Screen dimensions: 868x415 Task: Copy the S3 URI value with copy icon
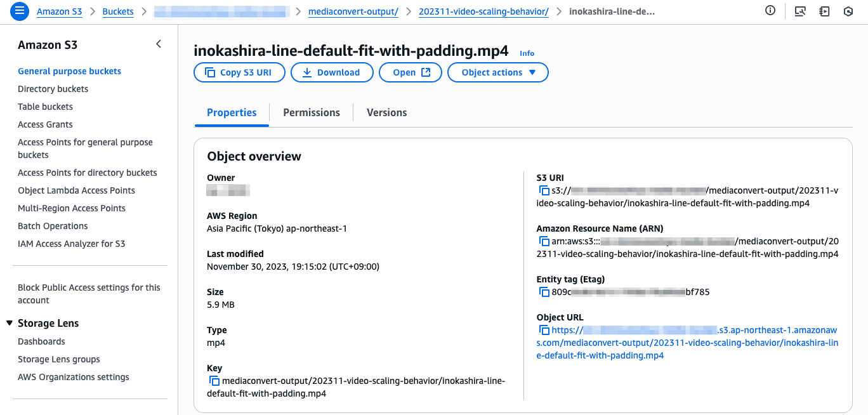544,190
